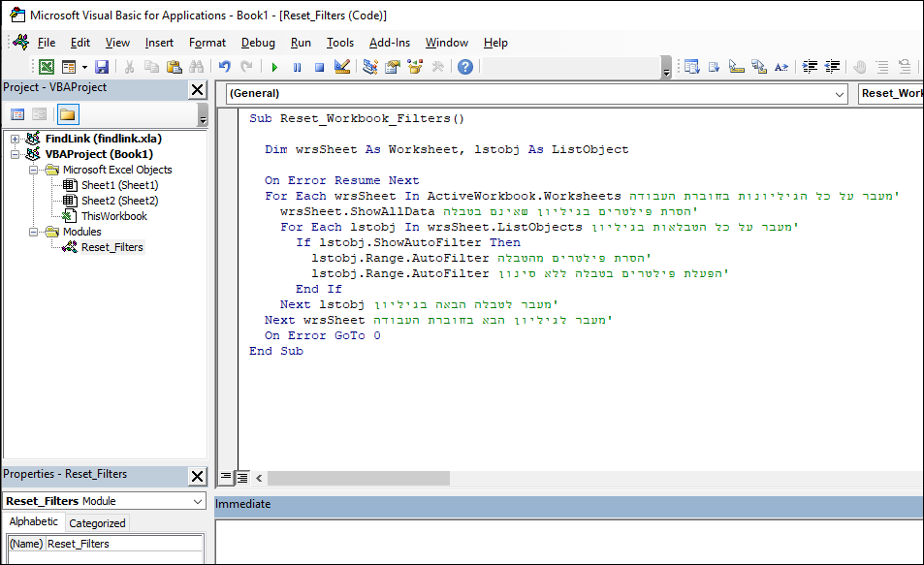Close the Project - VBAProject pane
This screenshot has height=565, width=924.
tap(197, 89)
